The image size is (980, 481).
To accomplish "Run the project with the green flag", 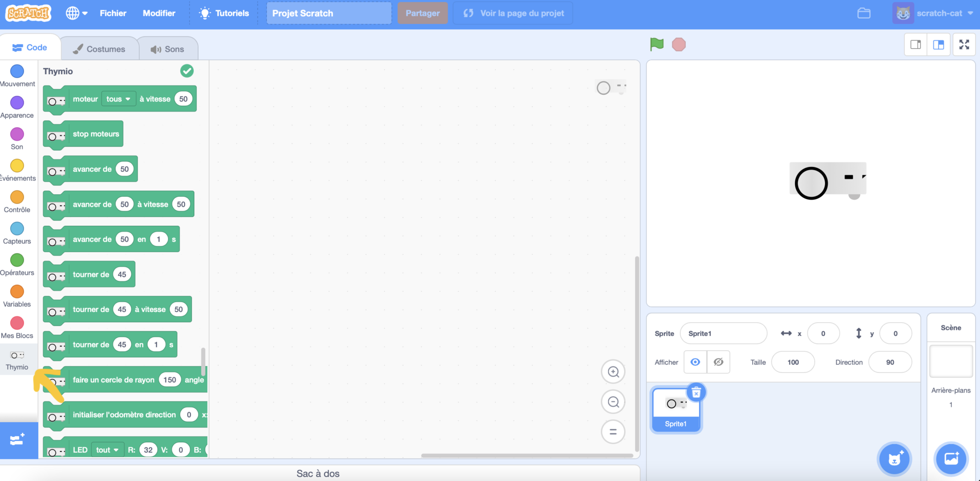I will (657, 44).
